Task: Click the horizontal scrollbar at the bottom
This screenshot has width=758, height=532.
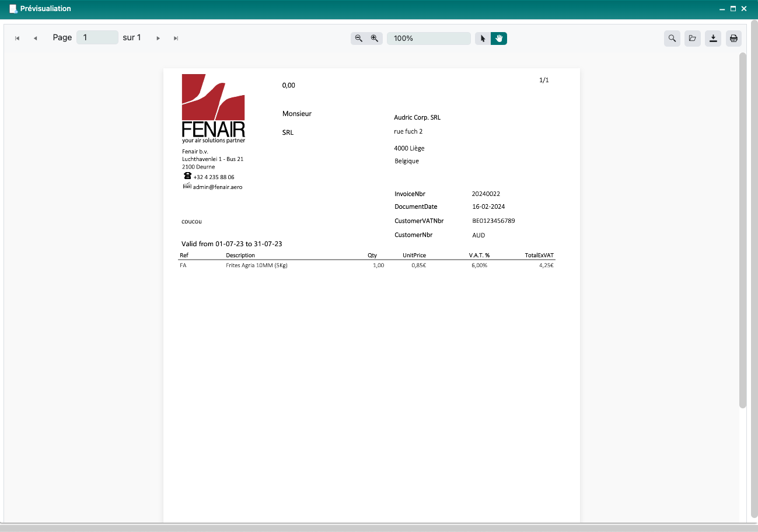Action: pos(373,528)
